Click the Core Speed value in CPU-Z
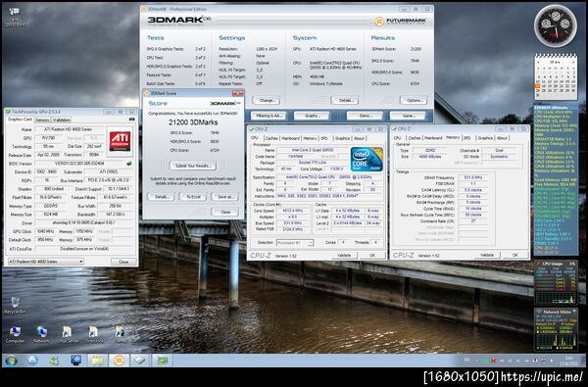This screenshot has height=387, width=588. (292, 211)
